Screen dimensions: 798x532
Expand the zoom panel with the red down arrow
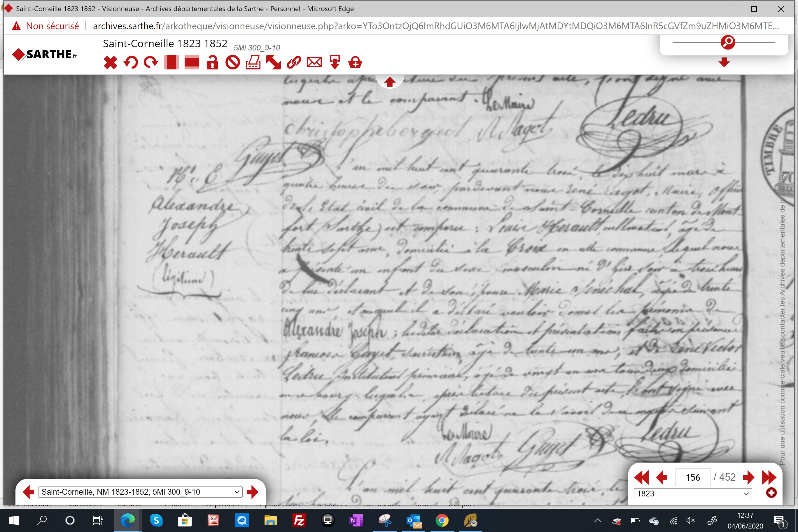point(724,62)
